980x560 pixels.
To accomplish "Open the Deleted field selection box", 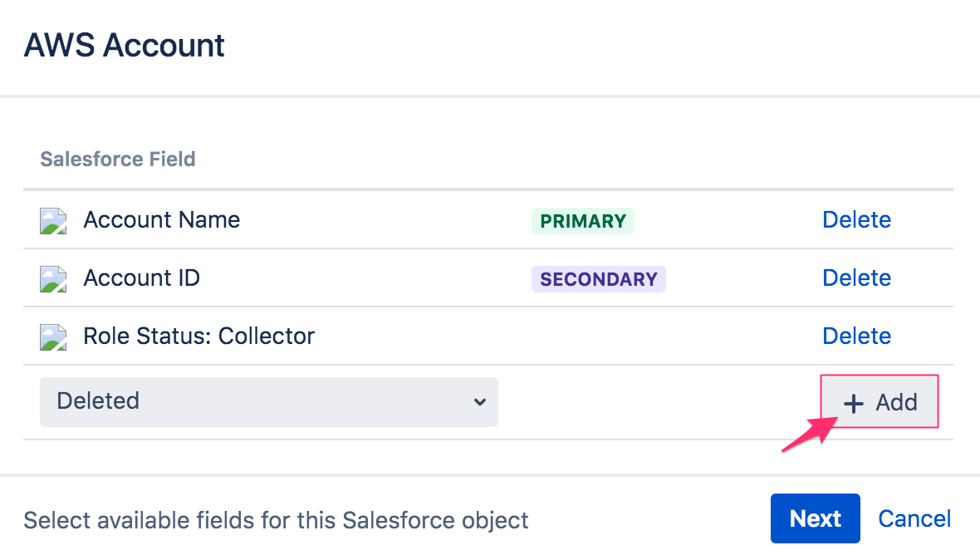I will 269,402.
